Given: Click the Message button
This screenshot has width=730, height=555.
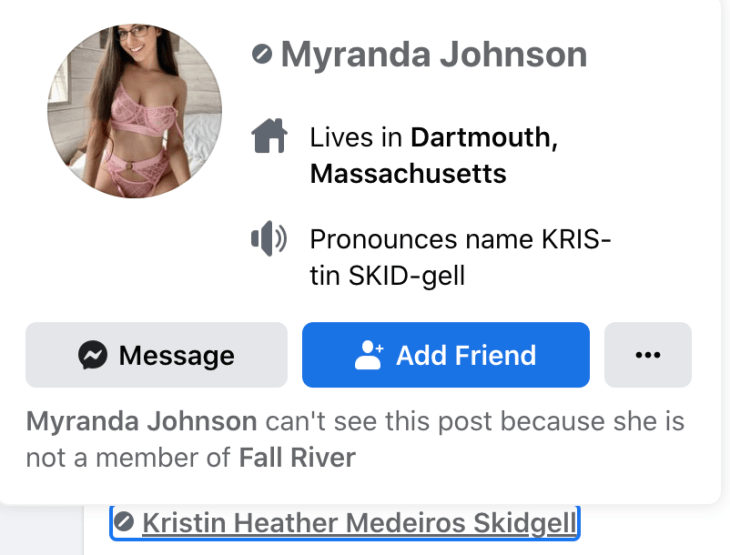Looking at the screenshot, I should pos(156,355).
